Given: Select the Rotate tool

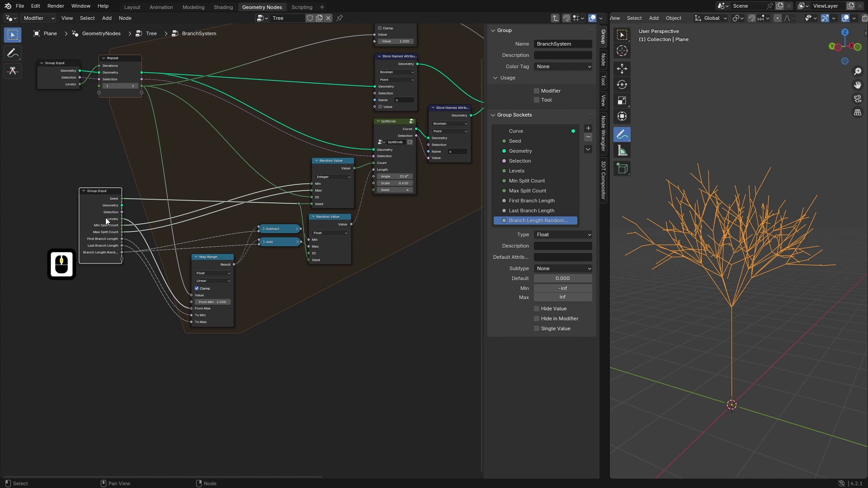Looking at the screenshot, I should tap(622, 84).
